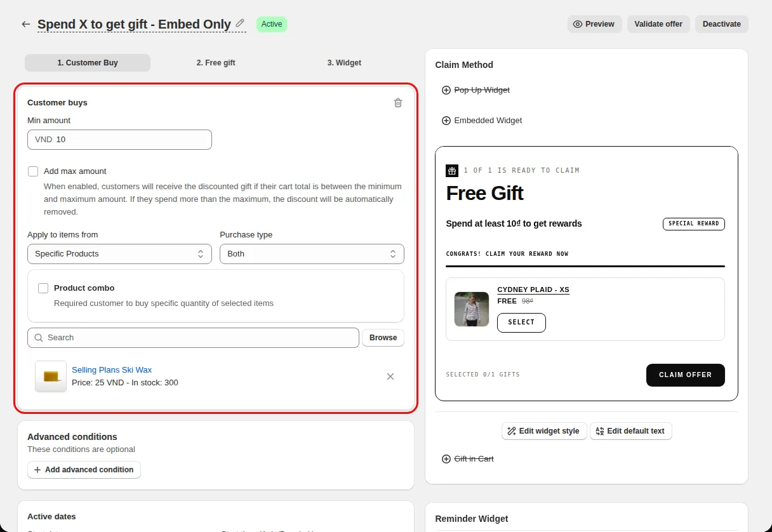
Task: Click the gift box icon in widget preview
Action: [x=452, y=170]
